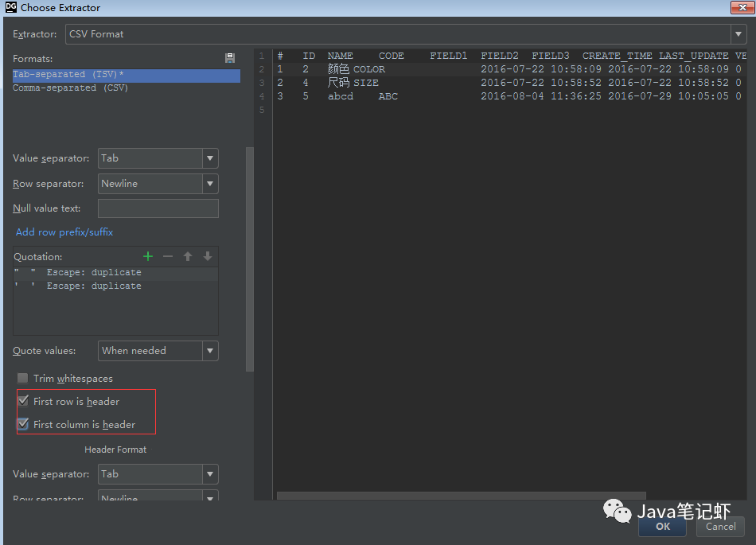Click the CREATE_TIME header in the preview
756x545 pixels.
tap(618, 56)
